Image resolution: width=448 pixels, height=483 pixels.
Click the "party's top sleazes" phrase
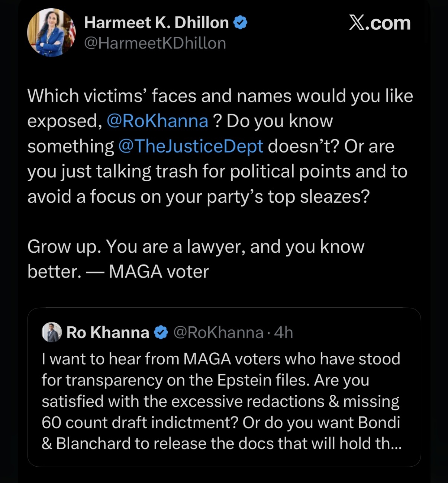pyautogui.click(x=288, y=196)
